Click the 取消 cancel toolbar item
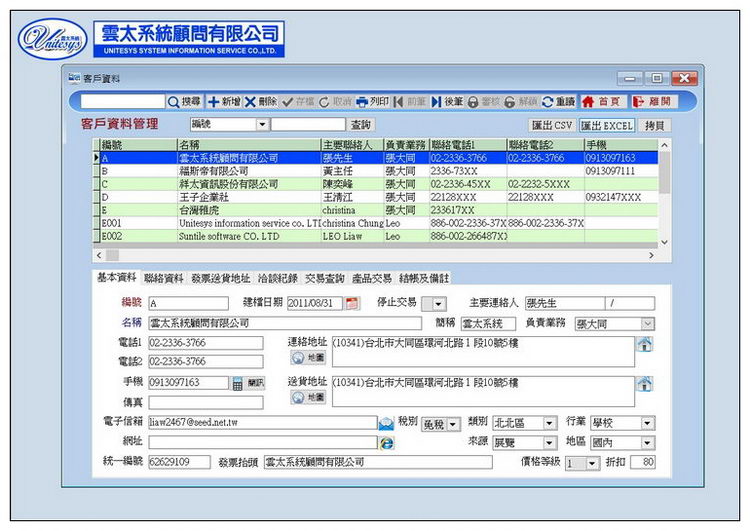The width and height of the screenshot is (750, 531). 335,101
